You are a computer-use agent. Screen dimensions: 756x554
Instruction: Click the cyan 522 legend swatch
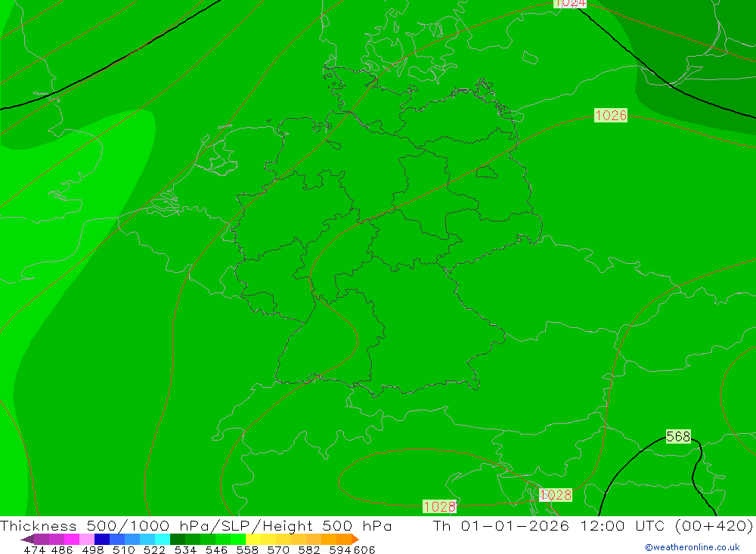click(x=163, y=539)
